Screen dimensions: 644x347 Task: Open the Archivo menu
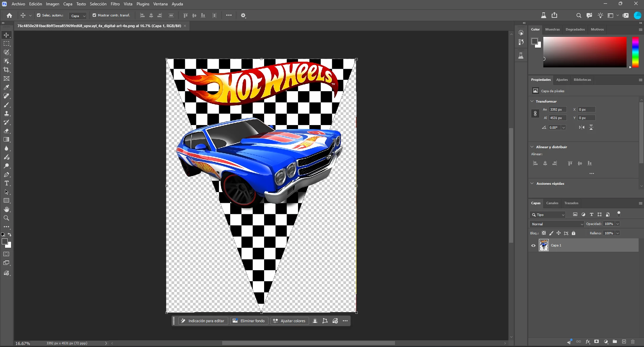18,4
